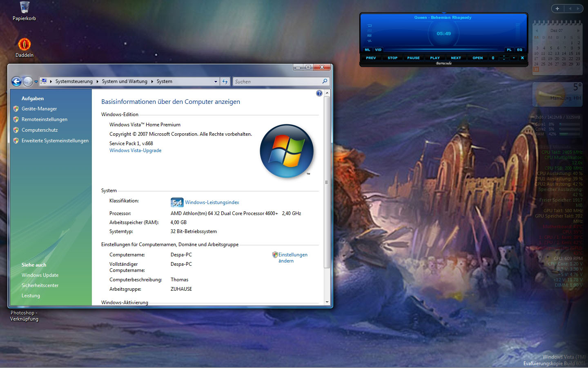Open the address bar history dropdown
The height and width of the screenshot is (368, 588).
(x=216, y=81)
